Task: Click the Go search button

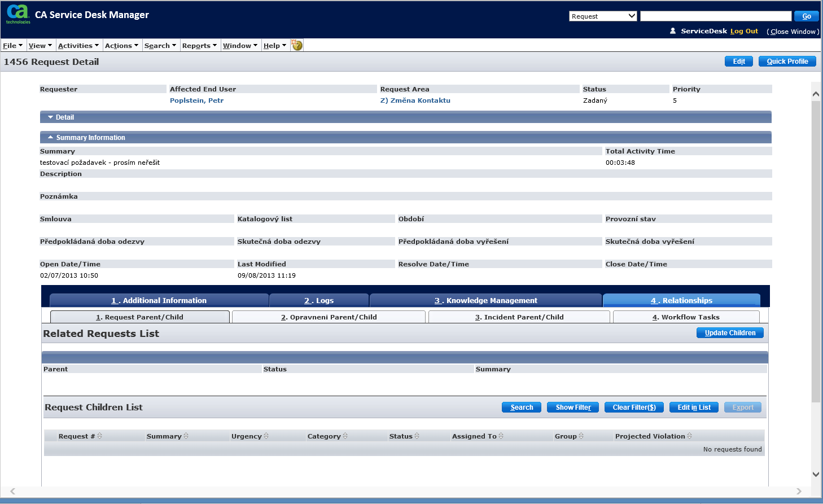Action: [807, 16]
